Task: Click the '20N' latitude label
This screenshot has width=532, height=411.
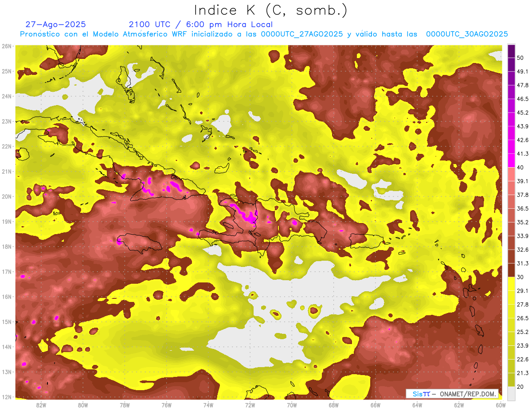Action: [7, 196]
